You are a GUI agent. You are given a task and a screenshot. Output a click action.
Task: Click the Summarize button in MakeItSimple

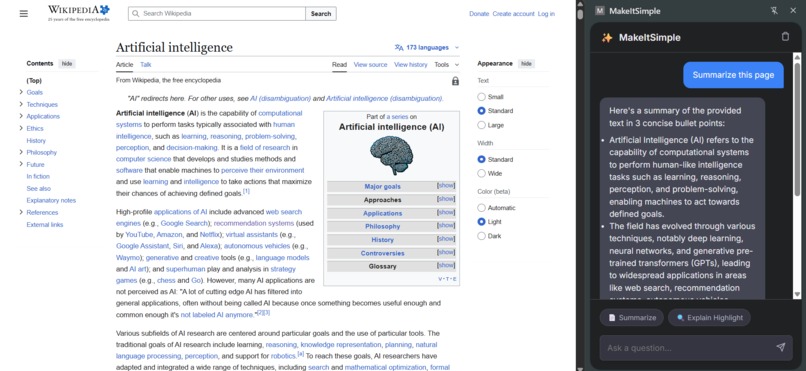coord(632,318)
